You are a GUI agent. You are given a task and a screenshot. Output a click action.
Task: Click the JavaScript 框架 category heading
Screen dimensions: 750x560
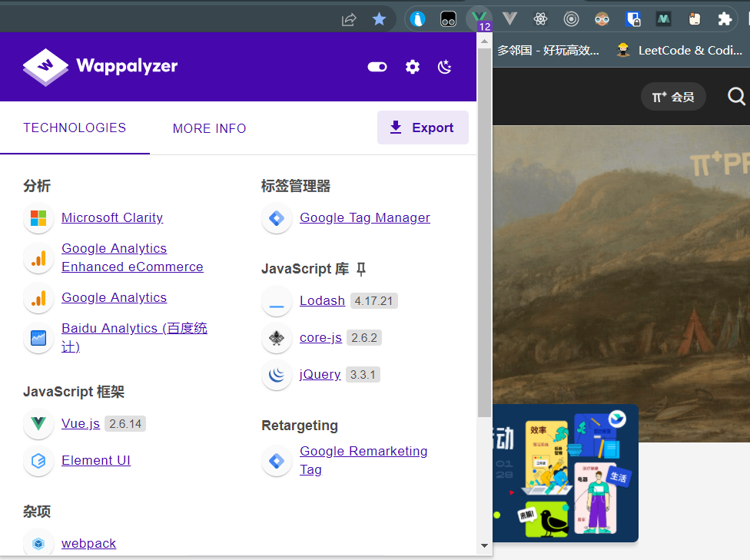click(x=74, y=392)
